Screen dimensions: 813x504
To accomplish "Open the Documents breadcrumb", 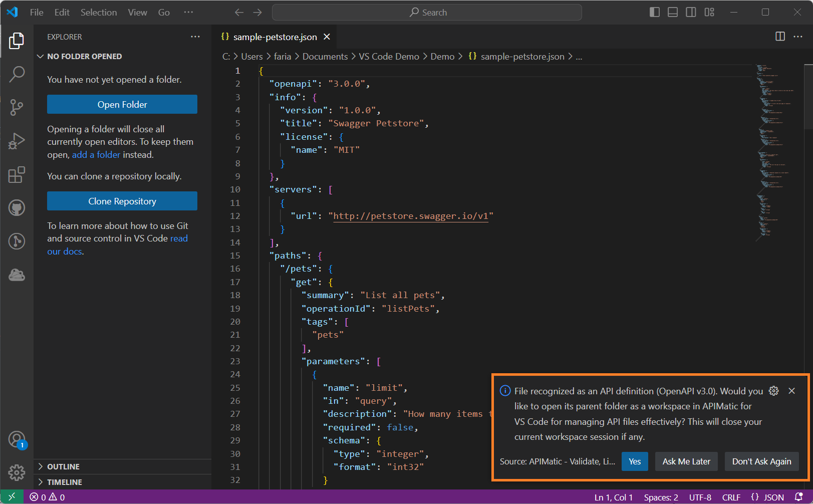I will [x=325, y=57].
